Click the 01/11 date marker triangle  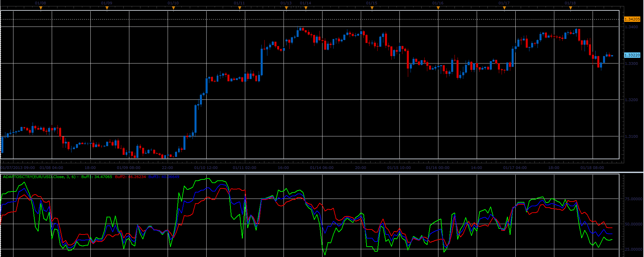click(x=240, y=8)
